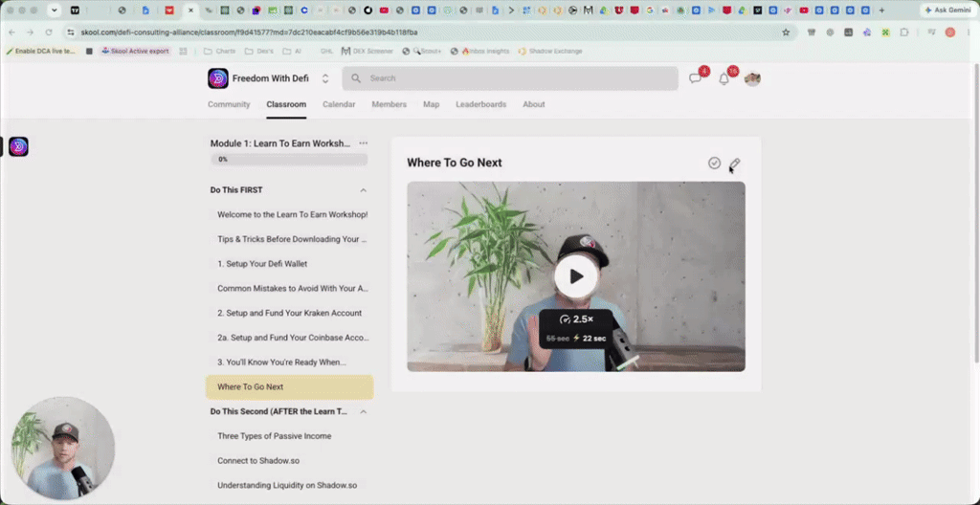Click the presenter webcam bubble
Viewport: 980px width, 505px height.
[63, 449]
